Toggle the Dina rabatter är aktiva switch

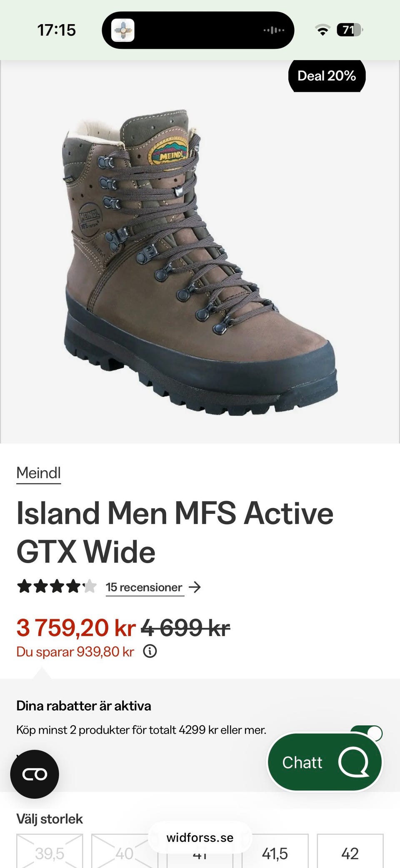pyautogui.click(x=367, y=732)
